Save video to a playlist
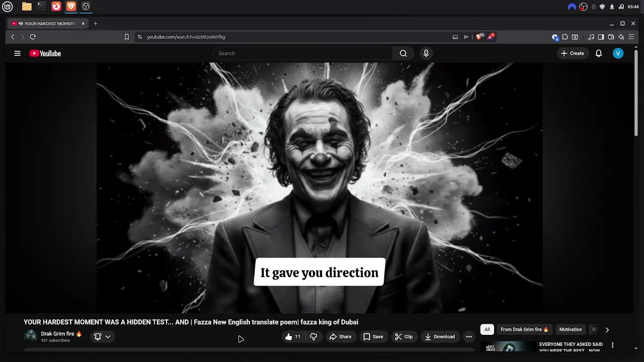 click(x=373, y=337)
